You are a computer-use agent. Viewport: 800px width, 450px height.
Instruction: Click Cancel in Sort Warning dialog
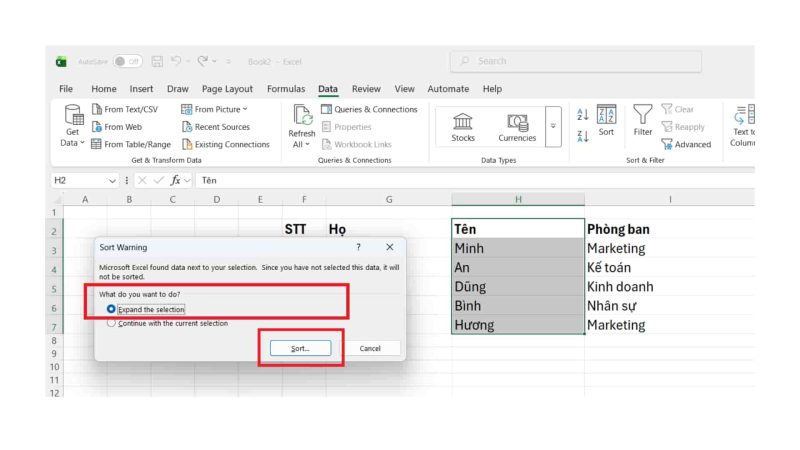point(370,348)
